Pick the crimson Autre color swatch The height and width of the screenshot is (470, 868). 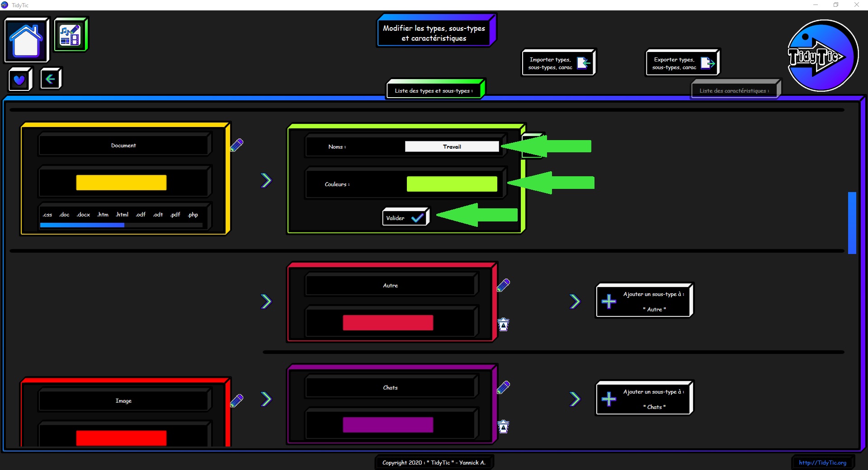388,323
